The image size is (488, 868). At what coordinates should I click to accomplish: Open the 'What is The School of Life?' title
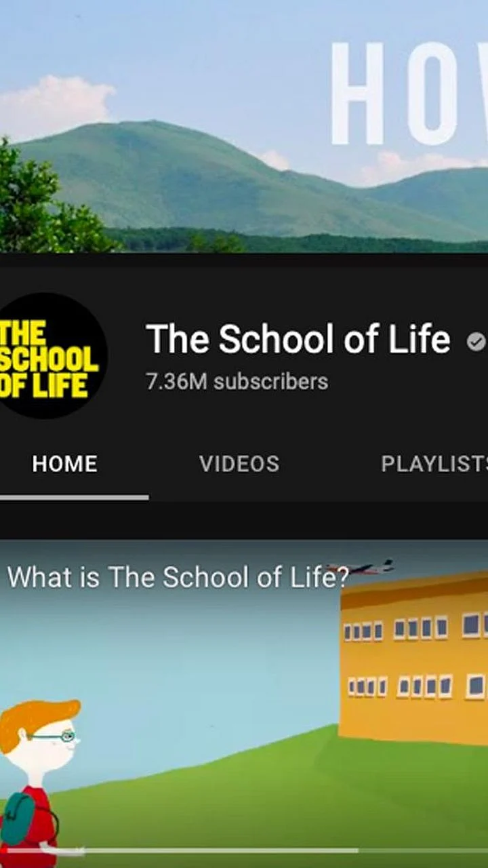pos(178,578)
